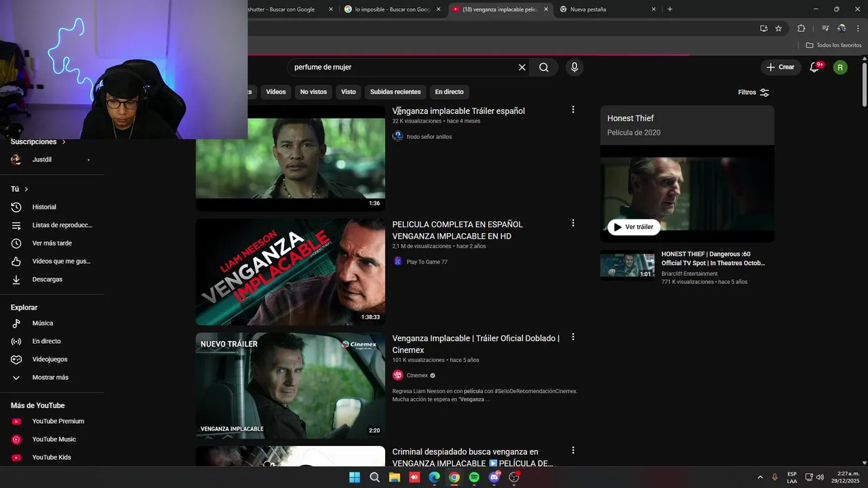868x488 pixels.
Task: Clear the YouTube search text with the X
Action: (522, 67)
